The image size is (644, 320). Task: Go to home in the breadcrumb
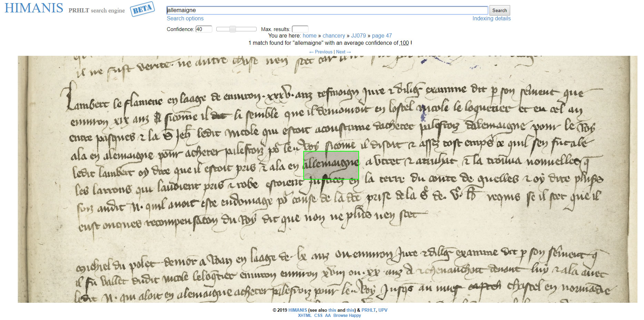309,36
